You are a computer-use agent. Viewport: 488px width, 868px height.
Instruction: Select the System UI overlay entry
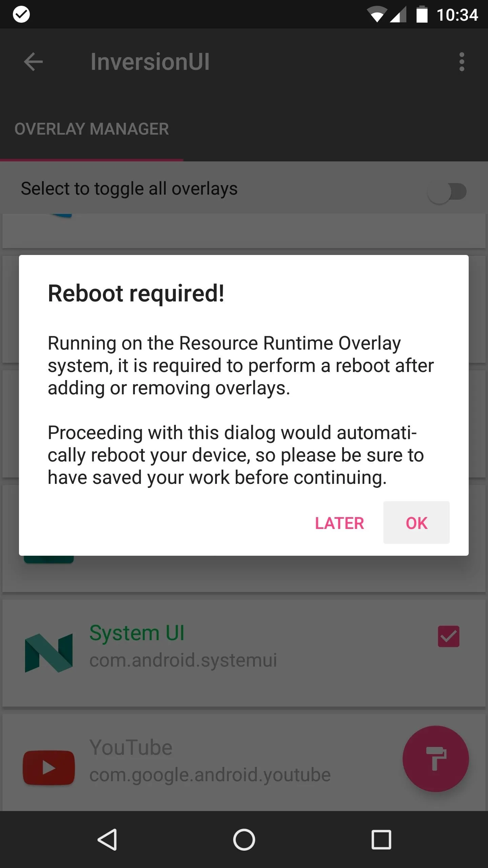click(x=244, y=652)
